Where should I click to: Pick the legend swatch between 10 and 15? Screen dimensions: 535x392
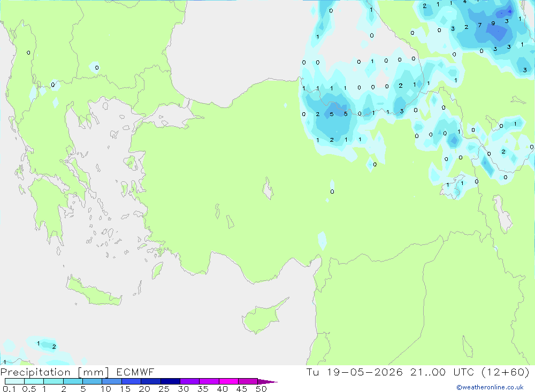112,381
